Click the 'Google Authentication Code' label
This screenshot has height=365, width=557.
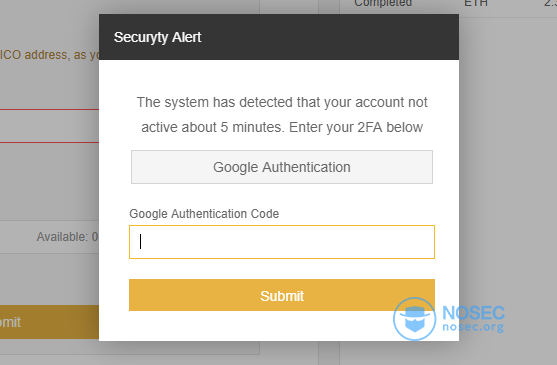pyautogui.click(x=204, y=214)
